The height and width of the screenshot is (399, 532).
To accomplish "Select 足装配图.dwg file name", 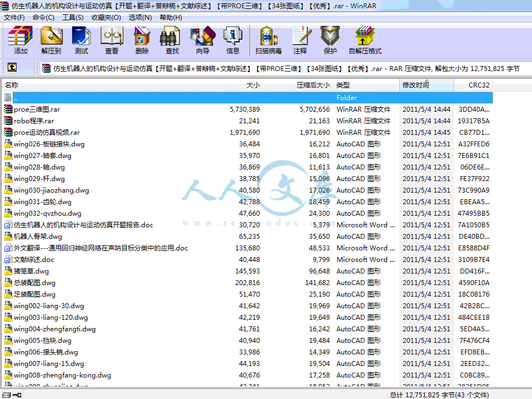I will [35, 294].
